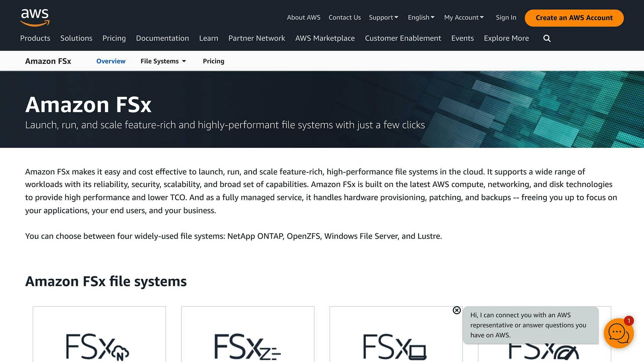Open the Support dropdown menu
Image resolution: width=644 pixels, height=362 pixels.
(383, 17)
